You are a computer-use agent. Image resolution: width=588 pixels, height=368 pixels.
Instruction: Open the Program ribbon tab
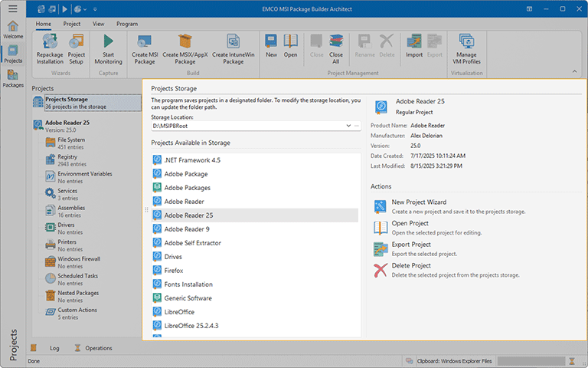pyautogui.click(x=127, y=24)
